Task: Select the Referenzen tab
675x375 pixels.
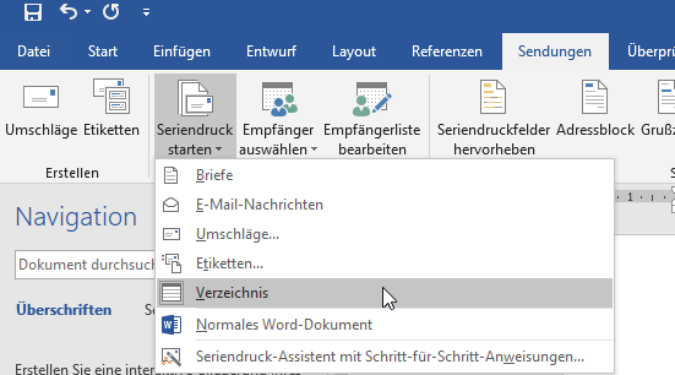Action: [447, 52]
